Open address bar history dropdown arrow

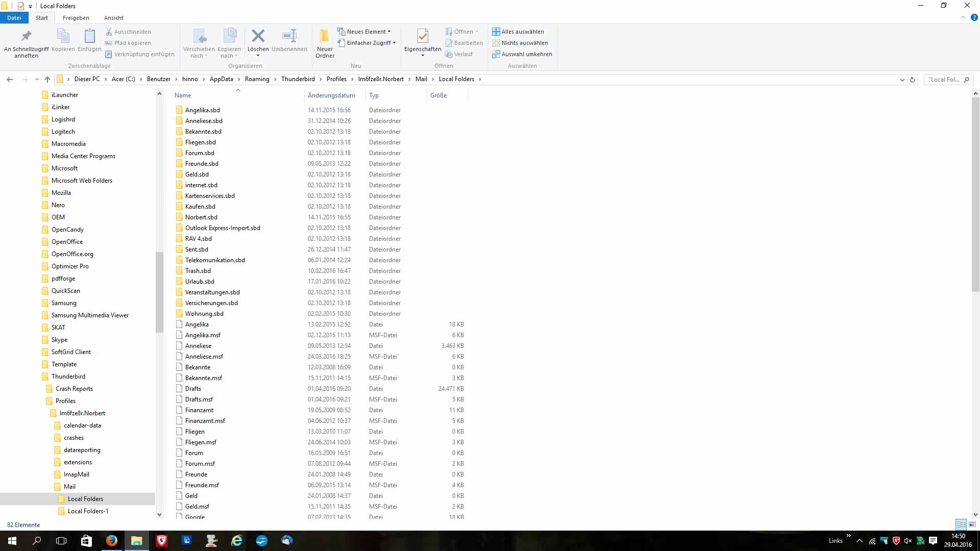click(902, 80)
